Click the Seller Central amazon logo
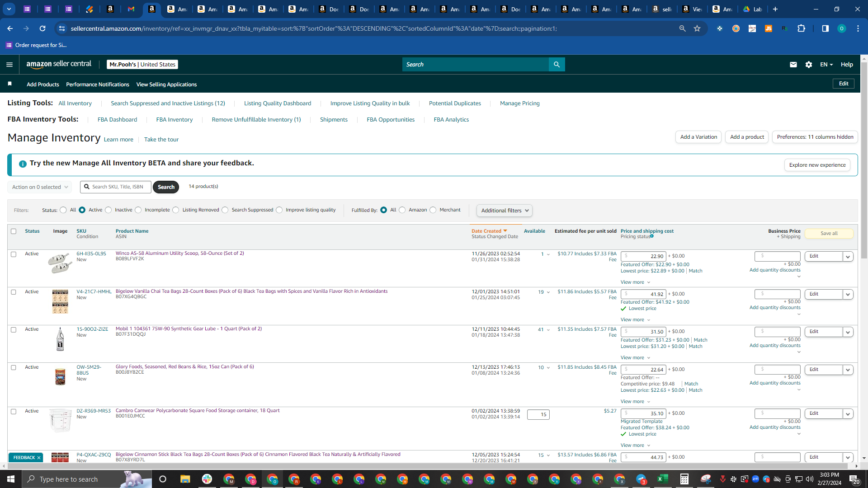868x488 pixels. [x=59, y=64]
